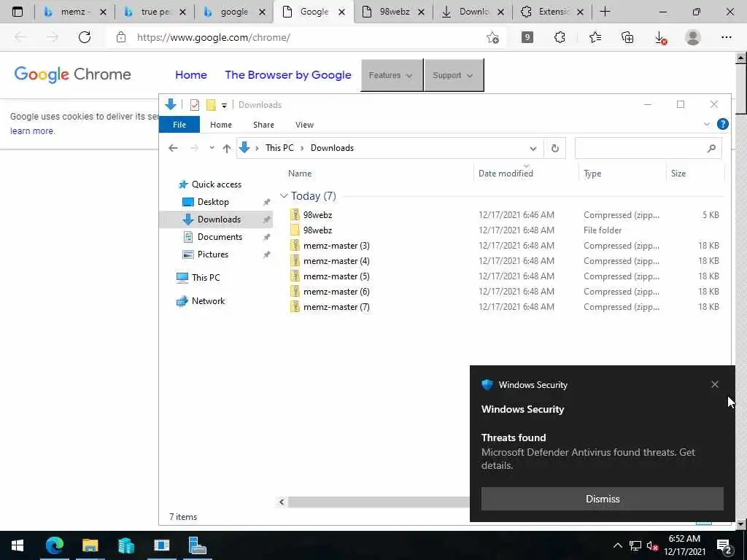Screen dimensions: 747x560
Task: Open the Downloads icon in Edge toolbar
Action: tap(660, 38)
